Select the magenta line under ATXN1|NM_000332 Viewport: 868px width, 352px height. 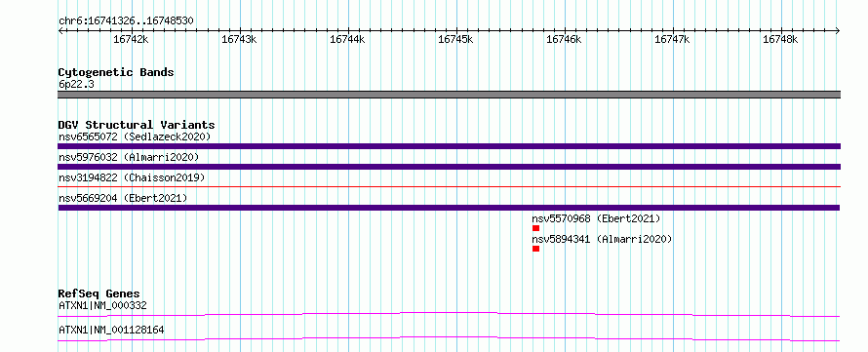[449, 314]
